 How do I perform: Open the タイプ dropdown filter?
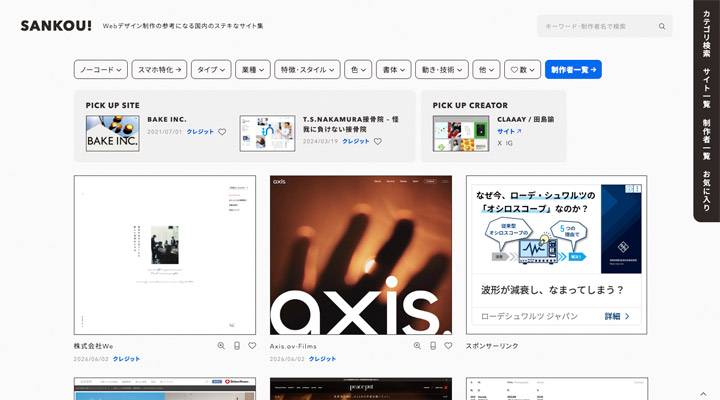[x=211, y=70]
